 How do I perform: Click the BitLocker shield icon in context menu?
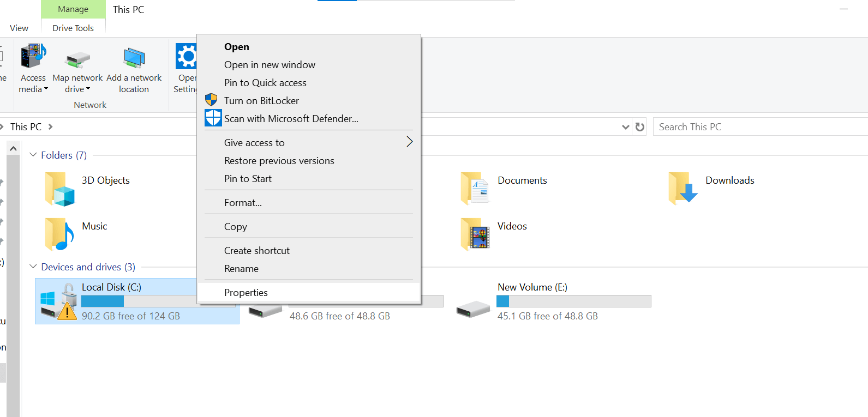[211, 100]
